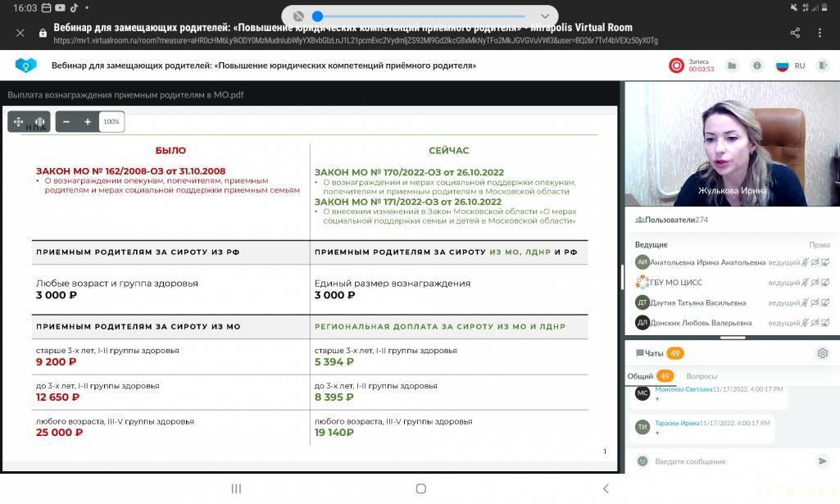Open the browser three-dot menu
840x504 pixels.
(820, 33)
